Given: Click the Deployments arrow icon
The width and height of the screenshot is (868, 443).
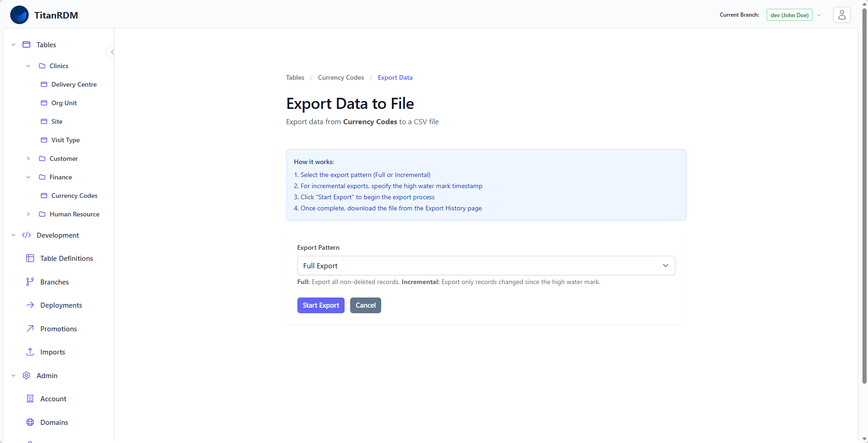Looking at the screenshot, I should click(30, 305).
